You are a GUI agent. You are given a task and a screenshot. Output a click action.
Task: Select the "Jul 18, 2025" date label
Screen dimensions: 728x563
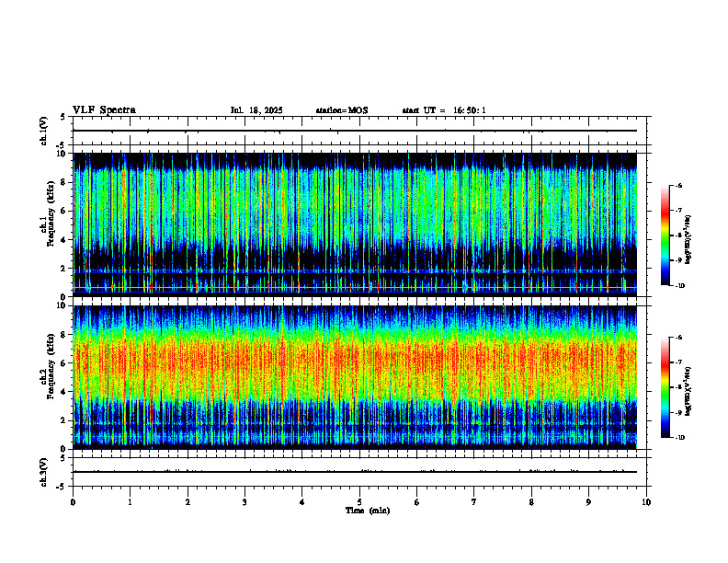(x=256, y=110)
